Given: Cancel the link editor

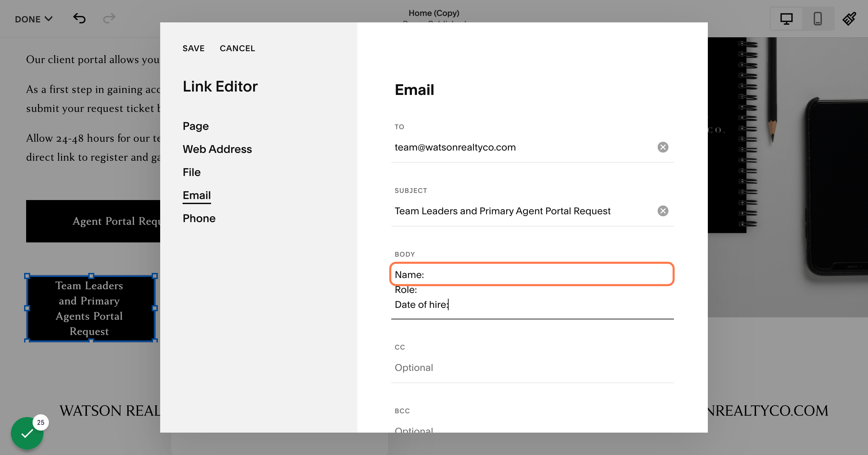Looking at the screenshot, I should 237,48.
